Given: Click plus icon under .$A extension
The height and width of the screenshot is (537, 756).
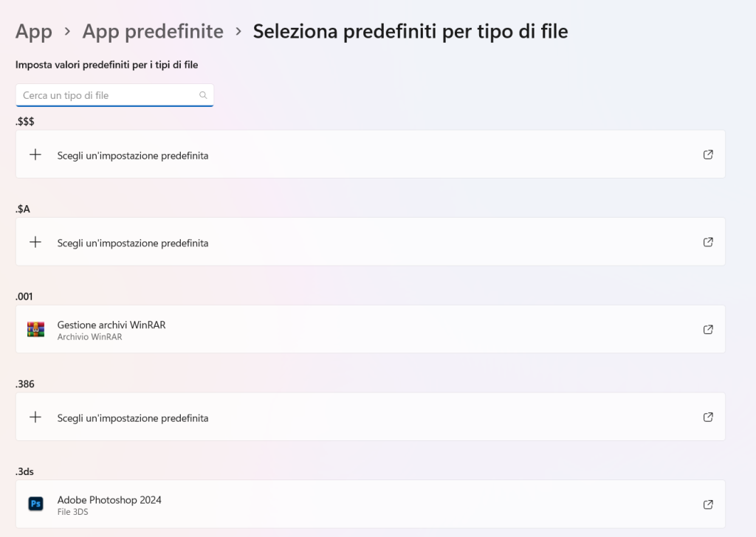Looking at the screenshot, I should click(x=35, y=242).
